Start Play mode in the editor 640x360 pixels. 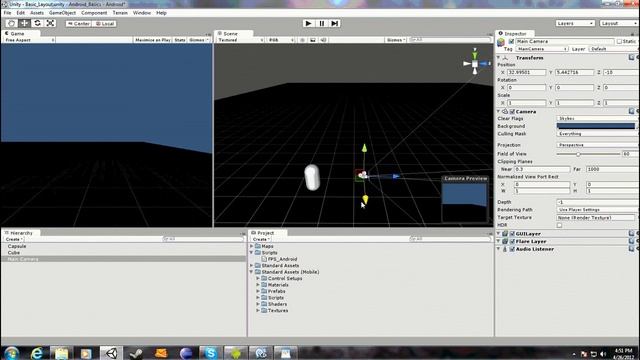309,23
